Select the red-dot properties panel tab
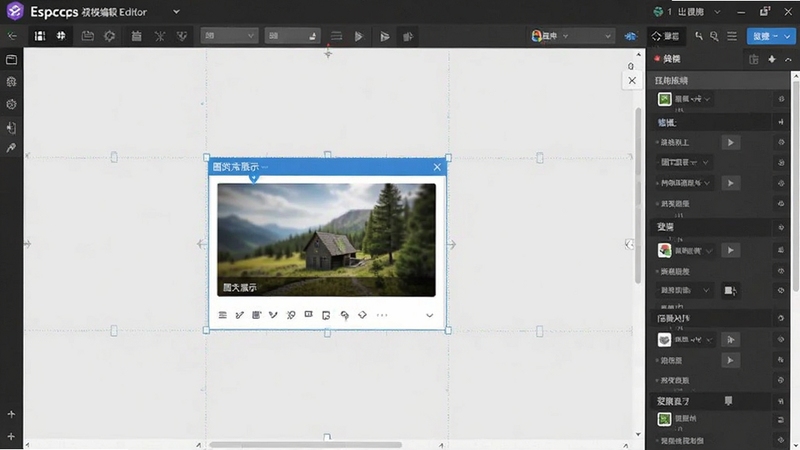Screen dimensions: 800x450 click(667, 59)
